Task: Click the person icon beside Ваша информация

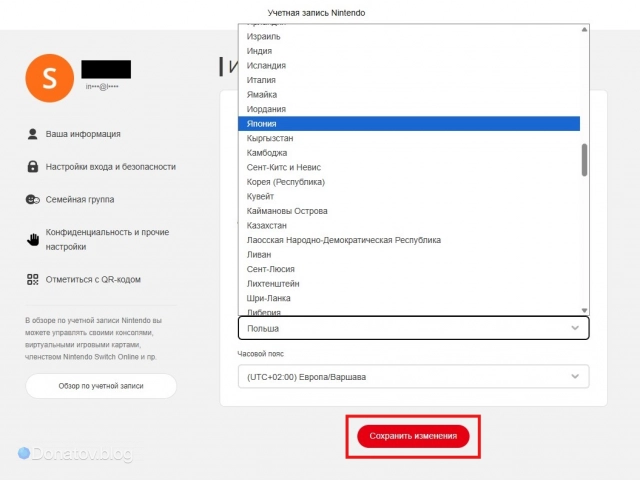Action: [x=32, y=134]
